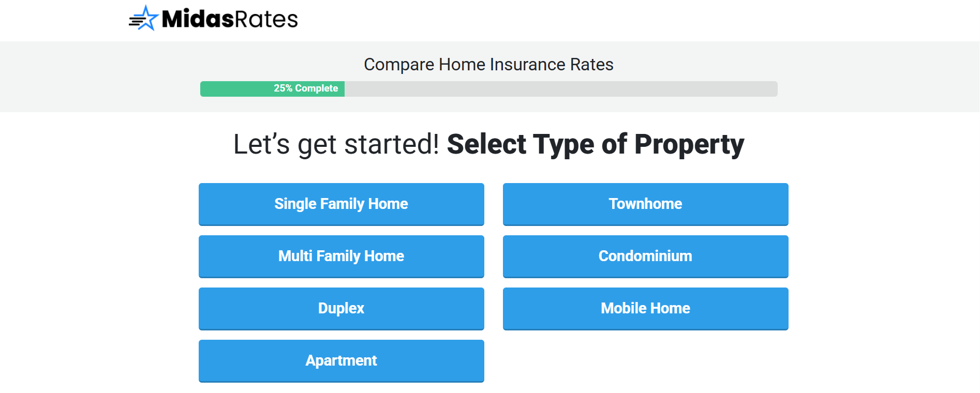
Task: Choose the Single Family Home option
Action: tap(341, 204)
